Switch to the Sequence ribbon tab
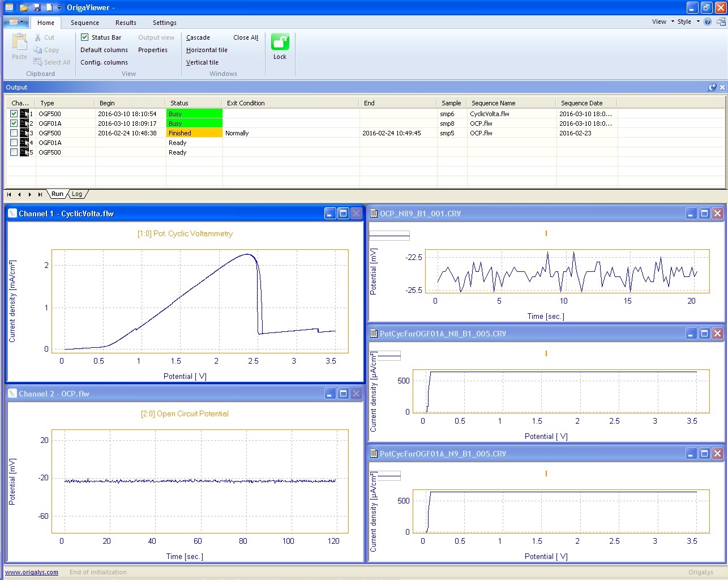 coord(85,23)
